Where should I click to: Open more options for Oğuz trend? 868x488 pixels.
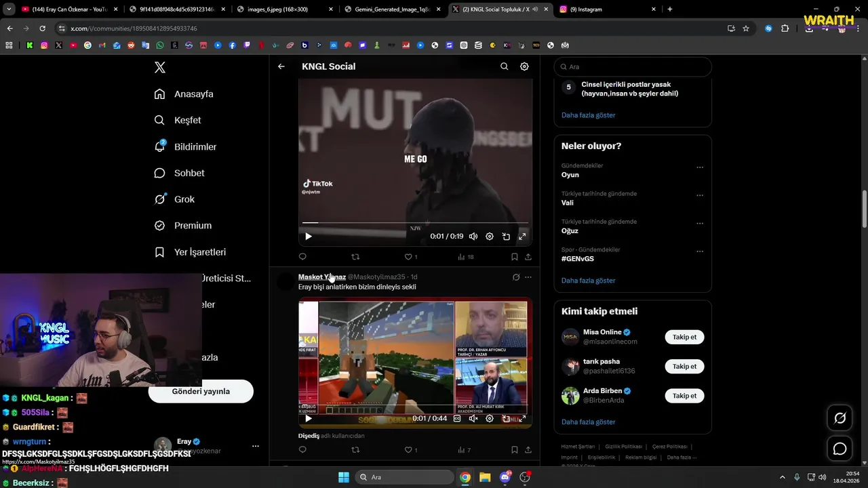[x=700, y=223]
